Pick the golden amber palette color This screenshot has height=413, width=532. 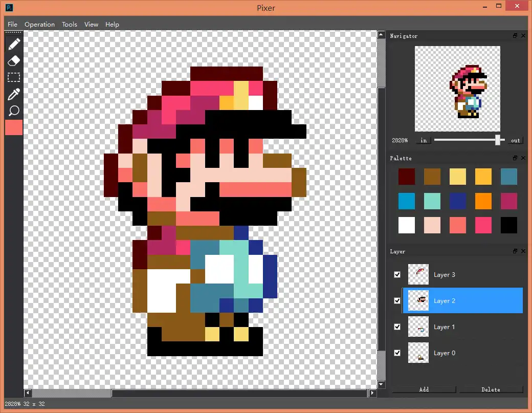(x=483, y=177)
